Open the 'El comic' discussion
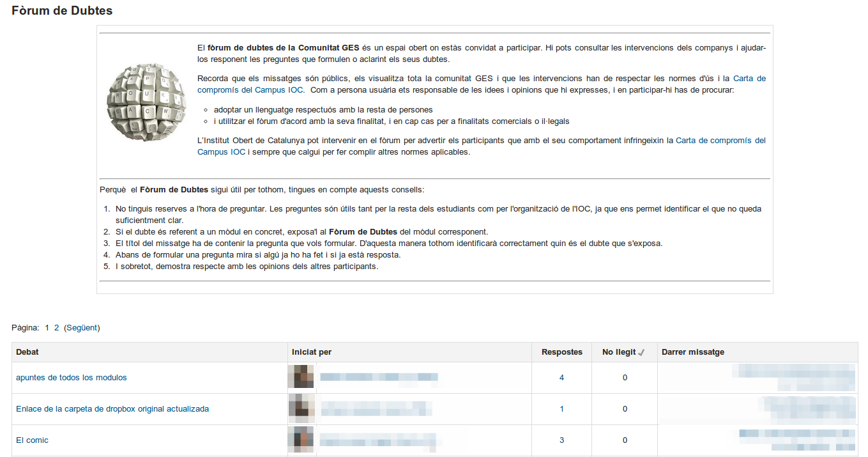868x457 pixels. [32, 440]
